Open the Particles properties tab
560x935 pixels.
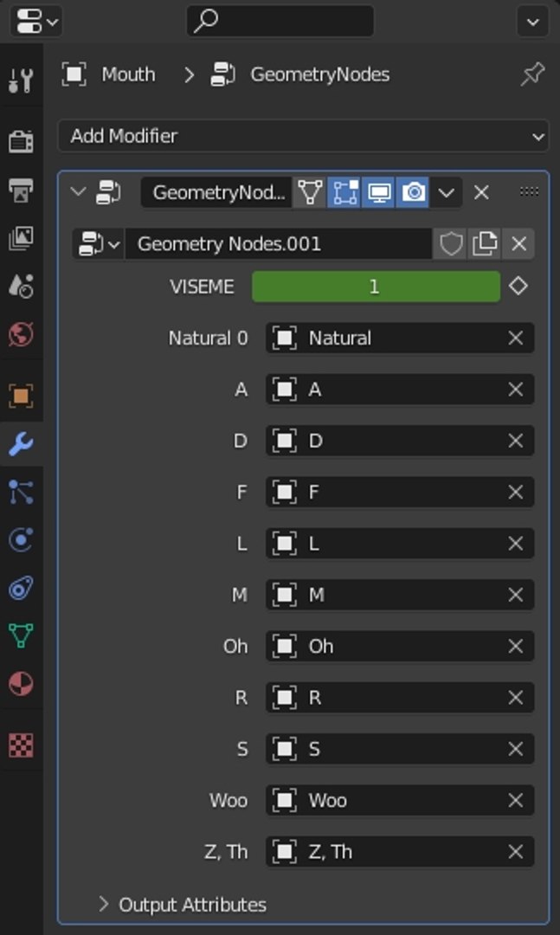coord(21,492)
